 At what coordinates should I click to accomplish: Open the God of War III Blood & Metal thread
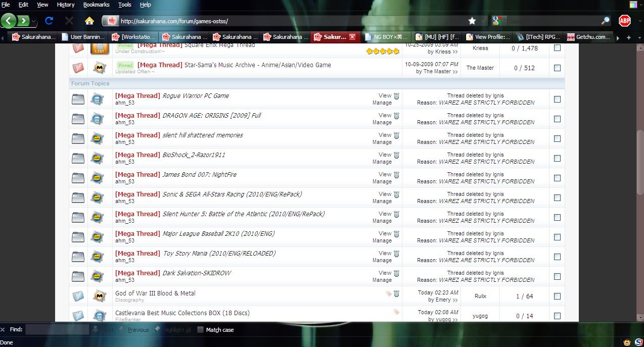[155, 293]
